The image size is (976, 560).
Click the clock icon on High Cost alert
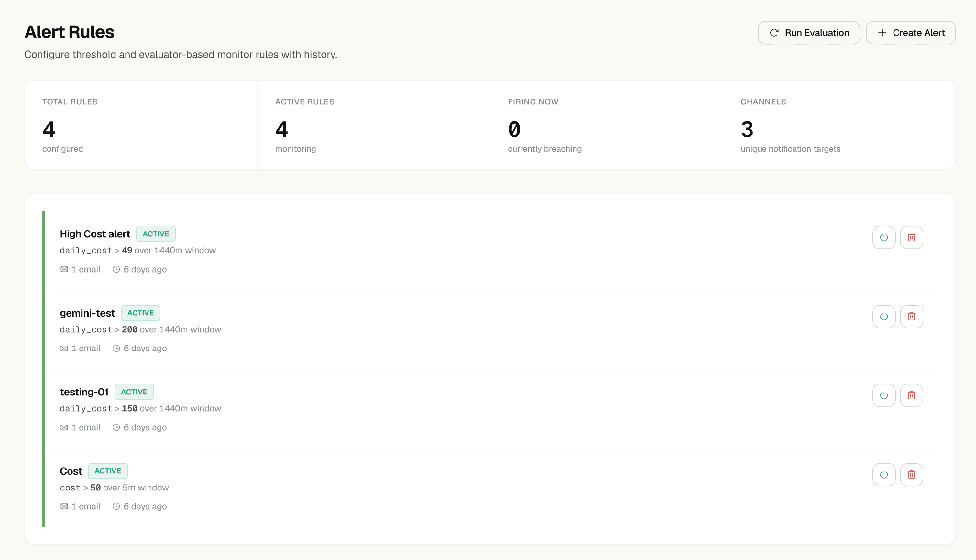pyautogui.click(x=116, y=269)
